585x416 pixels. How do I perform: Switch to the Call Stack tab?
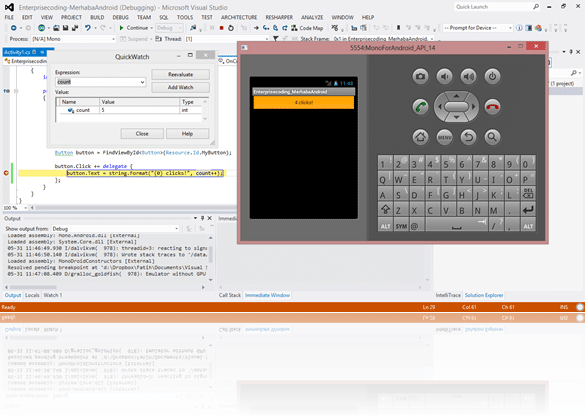(x=229, y=295)
